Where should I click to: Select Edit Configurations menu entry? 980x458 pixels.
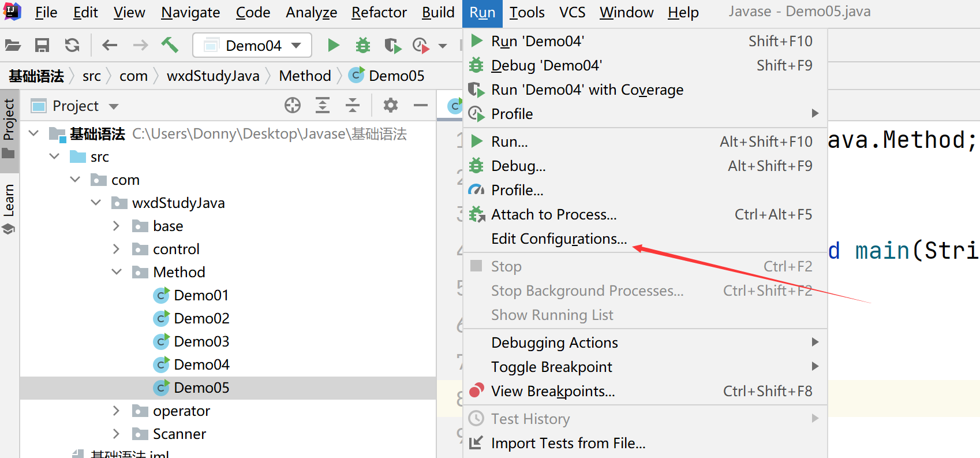click(558, 239)
